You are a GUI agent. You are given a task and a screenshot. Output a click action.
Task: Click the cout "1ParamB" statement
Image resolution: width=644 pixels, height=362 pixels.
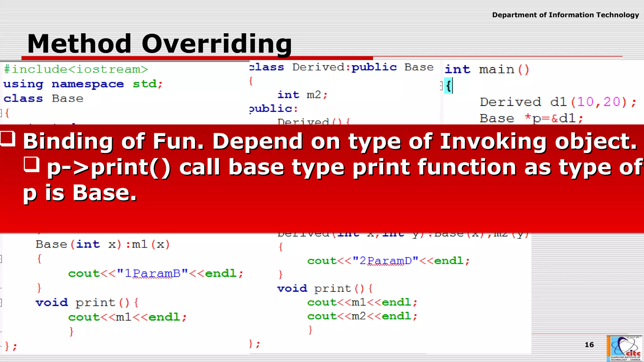pos(156,273)
